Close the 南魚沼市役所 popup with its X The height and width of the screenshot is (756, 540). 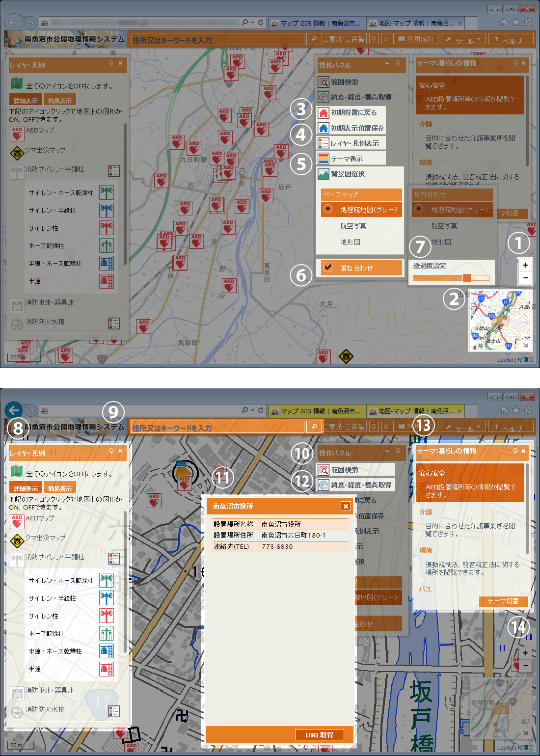tap(346, 506)
